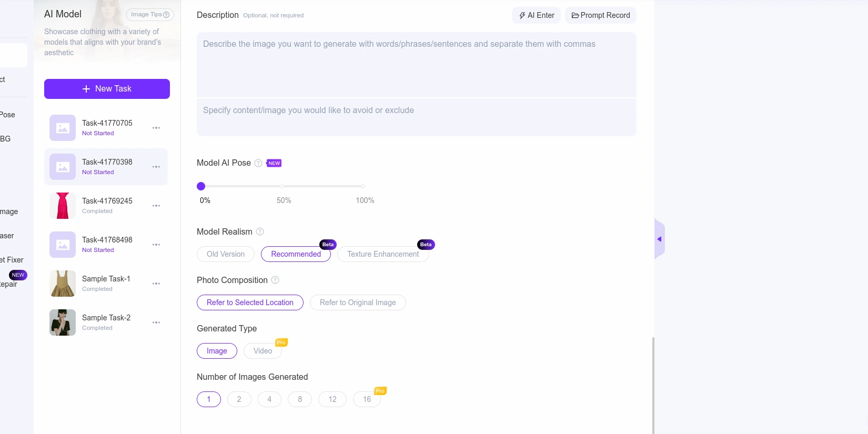This screenshot has height=434, width=868.
Task: Open more options for Sample Task-1
Action: [x=156, y=284]
